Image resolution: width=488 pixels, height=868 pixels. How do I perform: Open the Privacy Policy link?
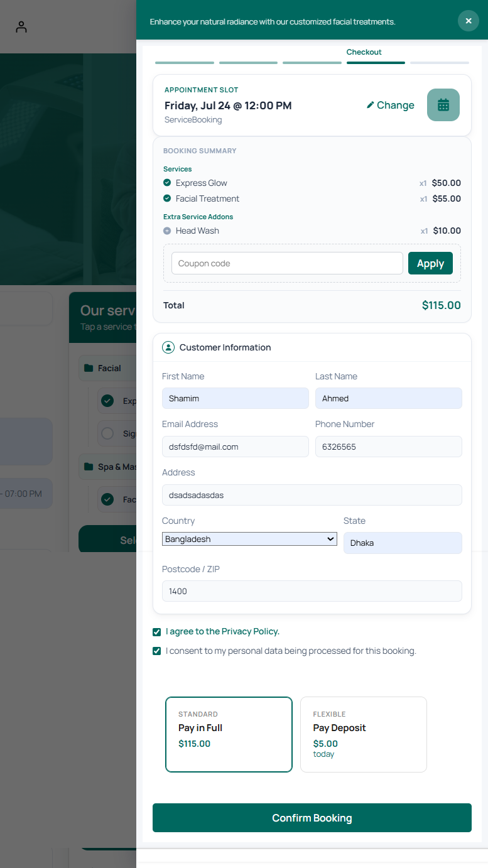pyautogui.click(x=251, y=631)
